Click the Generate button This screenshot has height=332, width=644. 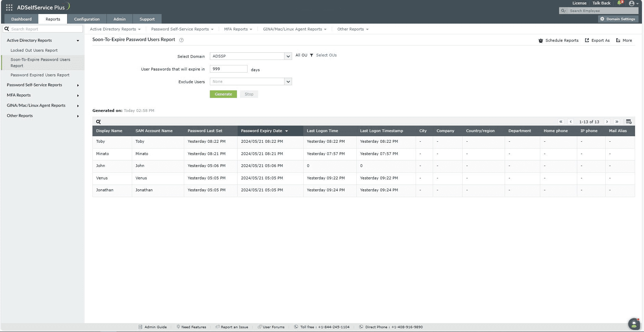223,94
